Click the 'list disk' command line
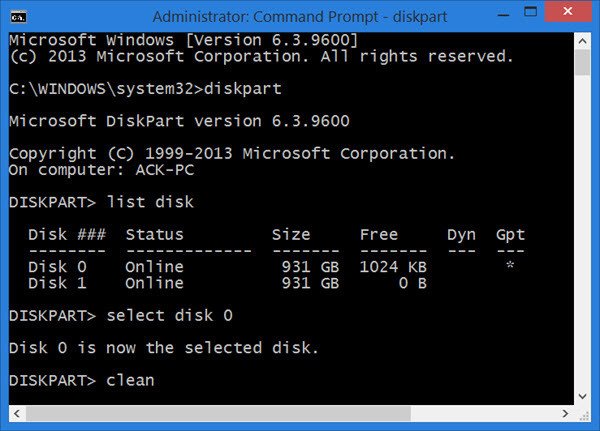600x431 pixels. [149, 202]
